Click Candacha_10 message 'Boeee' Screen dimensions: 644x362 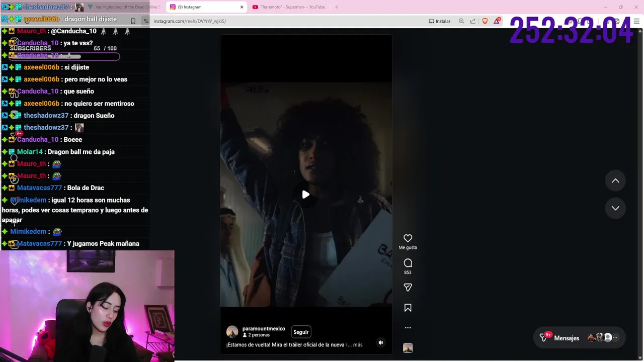point(72,140)
